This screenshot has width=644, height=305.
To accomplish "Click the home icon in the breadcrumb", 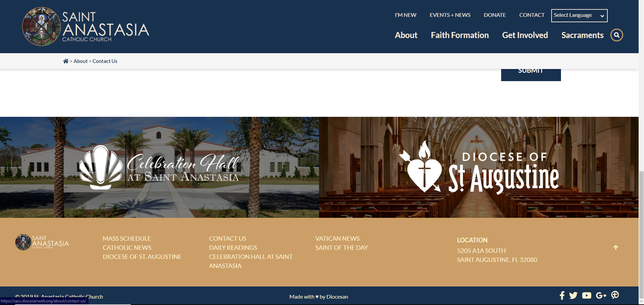I will (66, 61).
